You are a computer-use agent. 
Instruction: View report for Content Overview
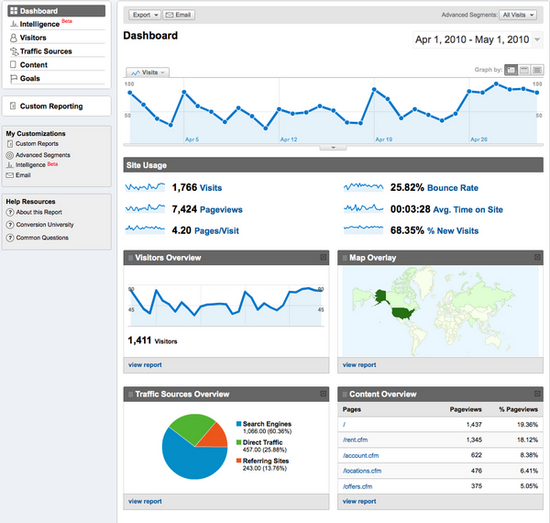coord(359,501)
